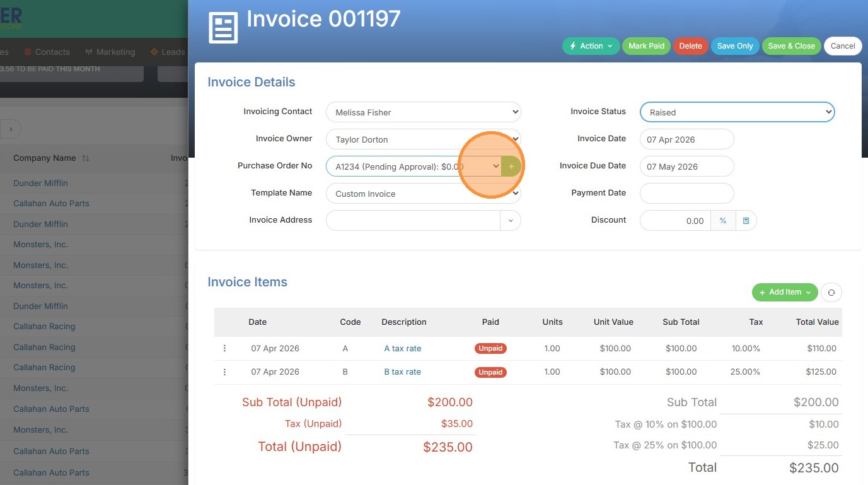Click the Mark Paid button
Image resolution: width=868 pixels, height=485 pixels.
pos(647,46)
